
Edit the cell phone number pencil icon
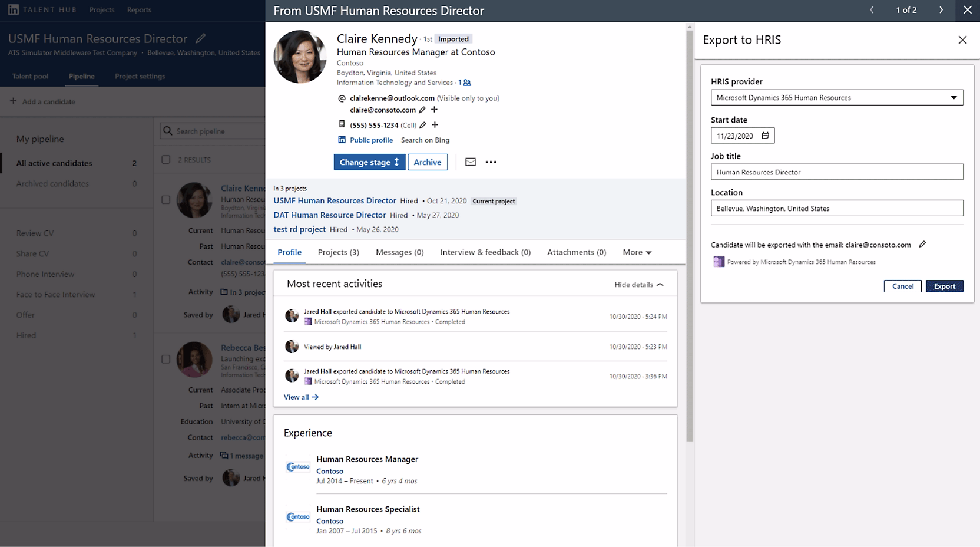pyautogui.click(x=422, y=126)
